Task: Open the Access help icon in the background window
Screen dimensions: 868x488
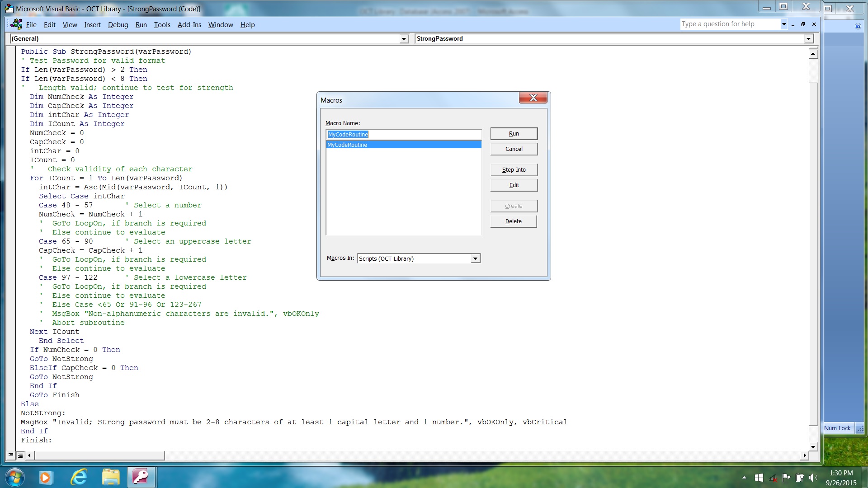Action: 858,26
